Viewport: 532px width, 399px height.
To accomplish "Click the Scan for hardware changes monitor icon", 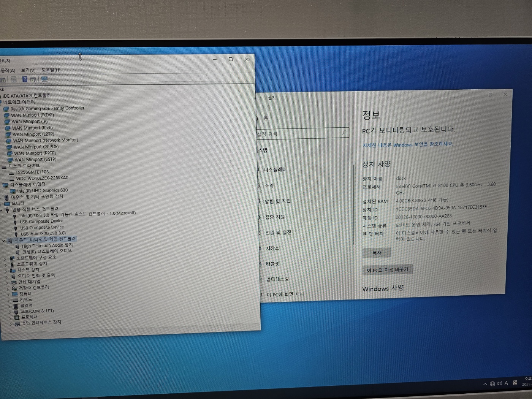I will coord(44,79).
